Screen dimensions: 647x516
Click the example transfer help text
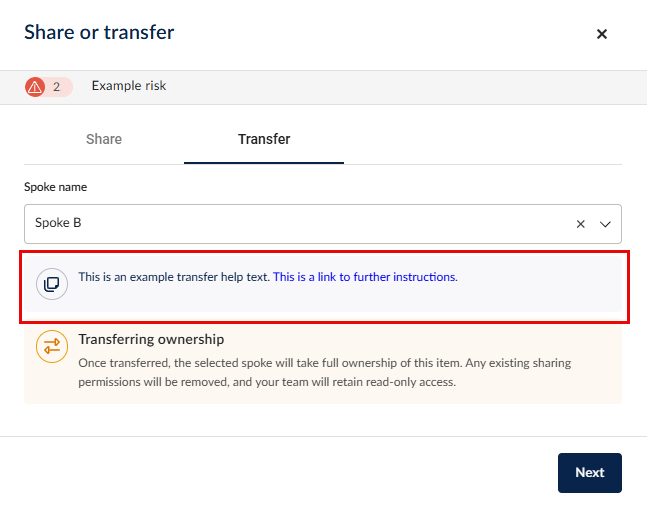174,277
